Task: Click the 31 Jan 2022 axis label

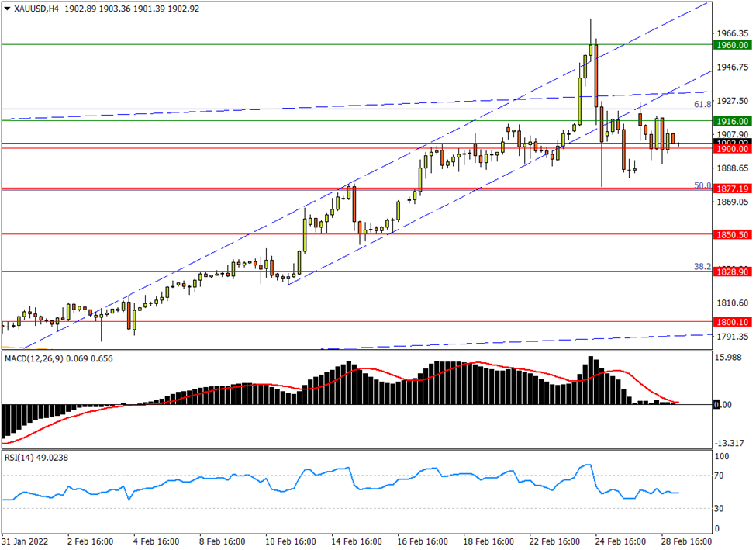Action: [23, 542]
